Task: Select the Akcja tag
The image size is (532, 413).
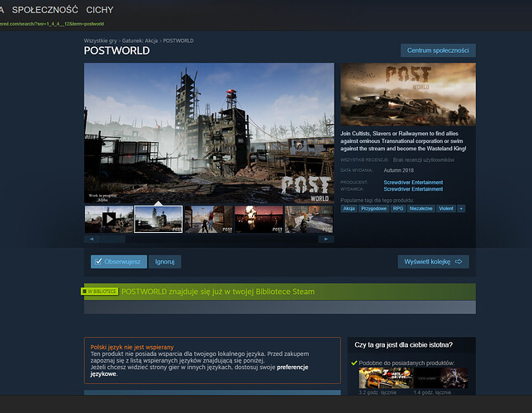Action: click(349, 208)
